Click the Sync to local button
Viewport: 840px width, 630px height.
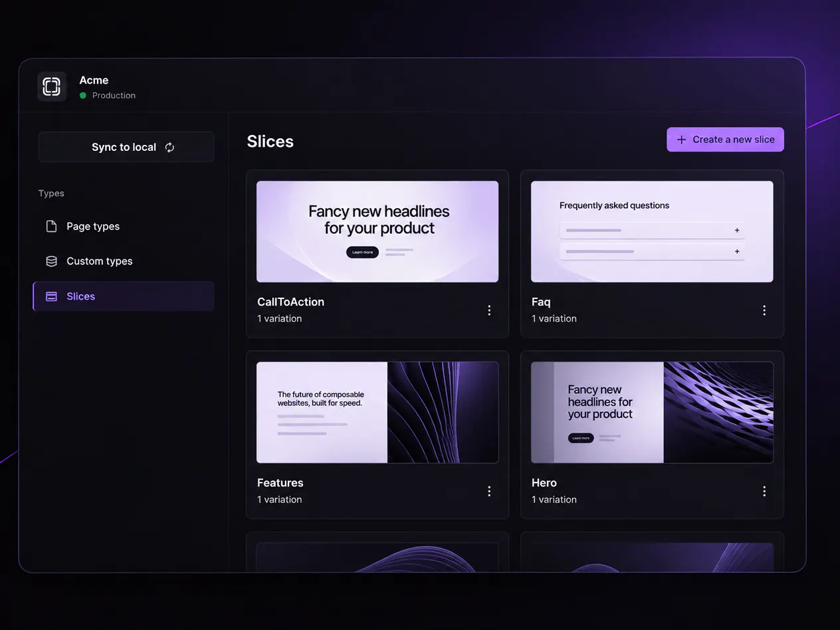pyautogui.click(x=126, y=147)
